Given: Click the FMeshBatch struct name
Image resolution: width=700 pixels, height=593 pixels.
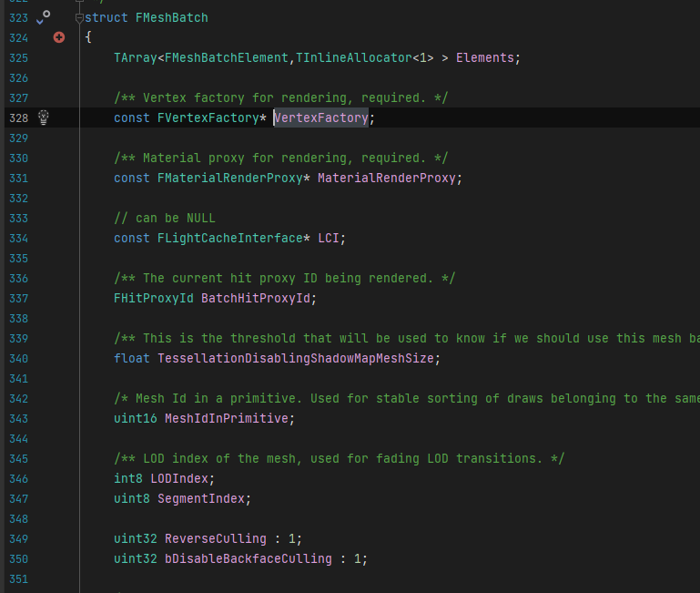Looking at the screenshot, I should (x=171, y=18).
